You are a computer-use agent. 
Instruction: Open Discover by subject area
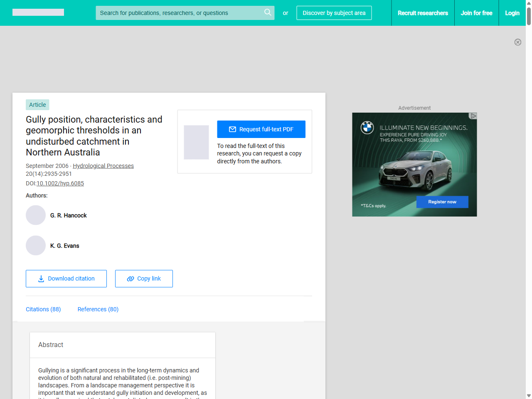point(334,13)
